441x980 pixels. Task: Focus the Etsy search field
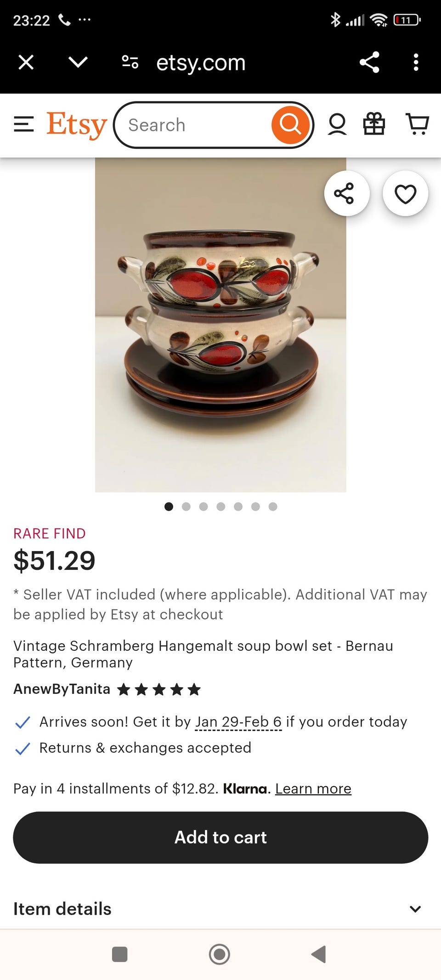[193, 125]
